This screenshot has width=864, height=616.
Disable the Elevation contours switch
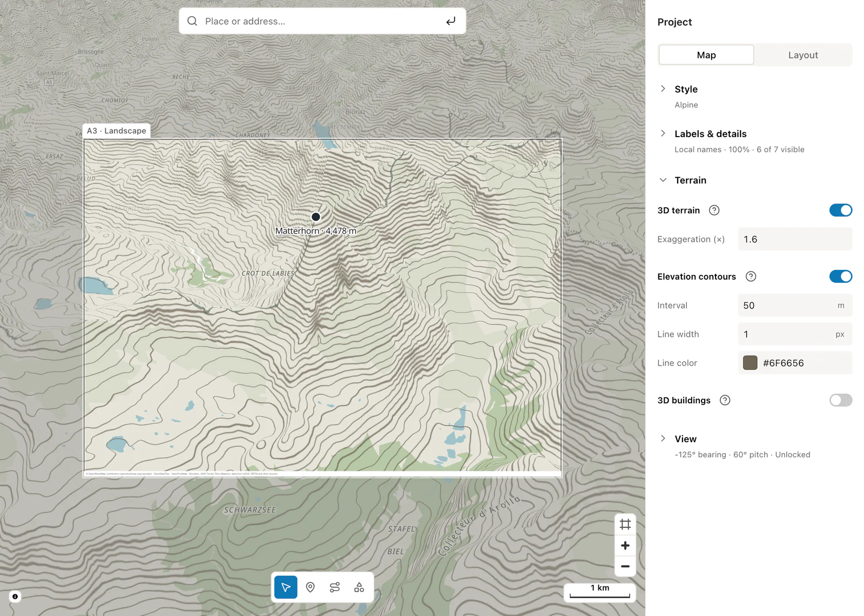tap(841, 276)
